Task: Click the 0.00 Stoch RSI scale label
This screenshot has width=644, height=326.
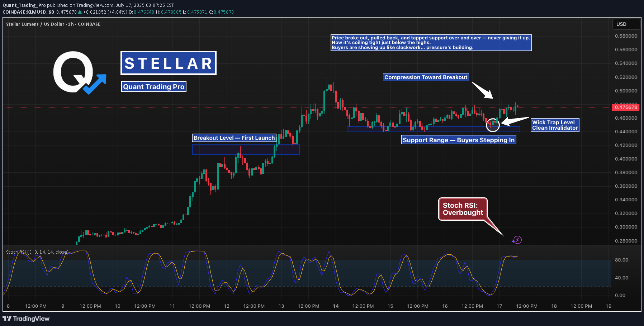Action: click(x=620, y=295)
